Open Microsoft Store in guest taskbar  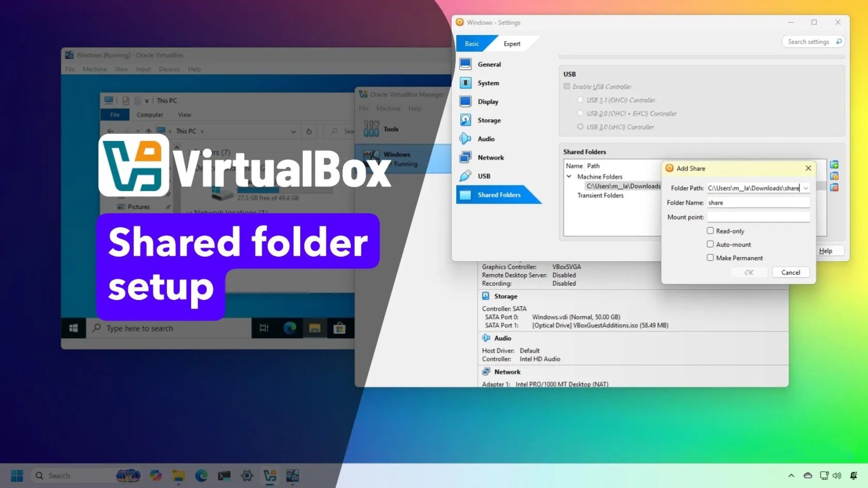tap(340, 328)
